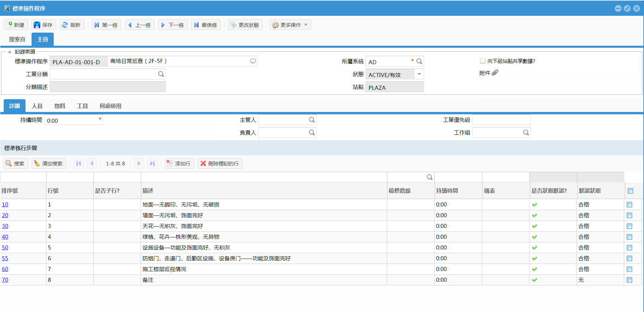Screen dimensions: 644x312
Task: Click 是否狀態默認 checkmark in 备注 row
Action: tap(535, 280)
